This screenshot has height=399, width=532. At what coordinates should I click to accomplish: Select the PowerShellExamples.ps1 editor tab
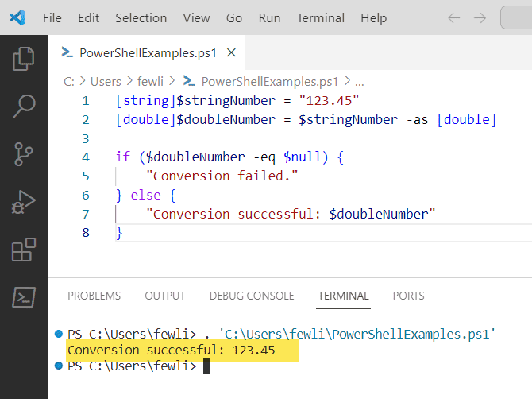coord(147,52)
